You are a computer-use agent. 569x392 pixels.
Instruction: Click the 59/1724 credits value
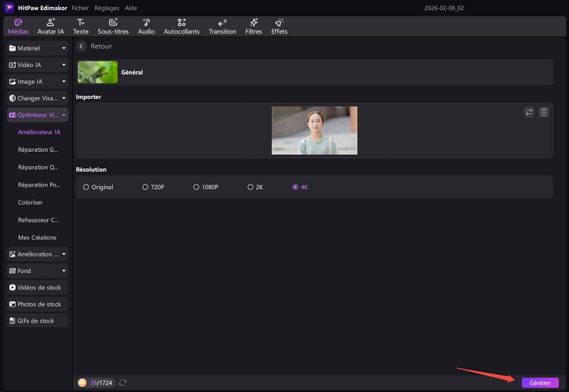(101, 383)
